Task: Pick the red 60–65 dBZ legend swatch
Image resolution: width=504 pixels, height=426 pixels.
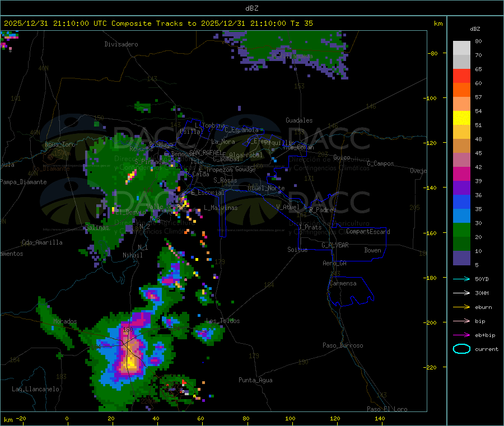Action: point(461,76)
